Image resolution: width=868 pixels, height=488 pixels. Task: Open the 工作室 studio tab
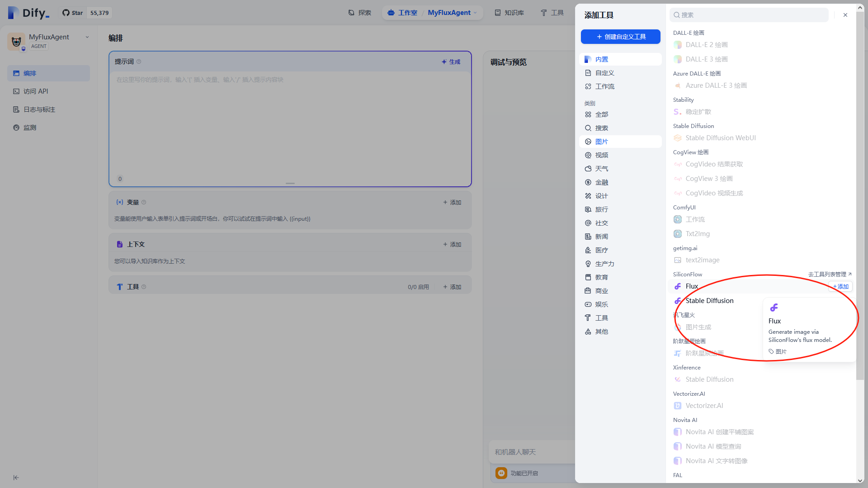point(402,13)
